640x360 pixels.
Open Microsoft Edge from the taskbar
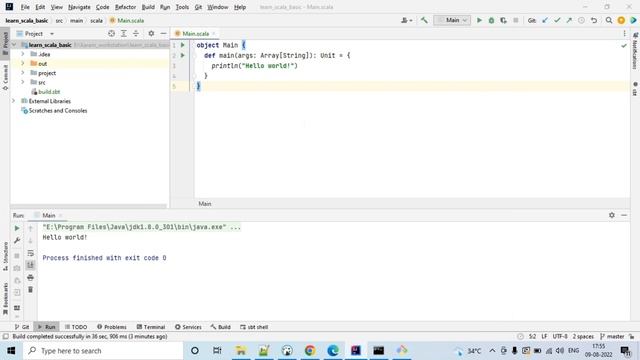333,351
